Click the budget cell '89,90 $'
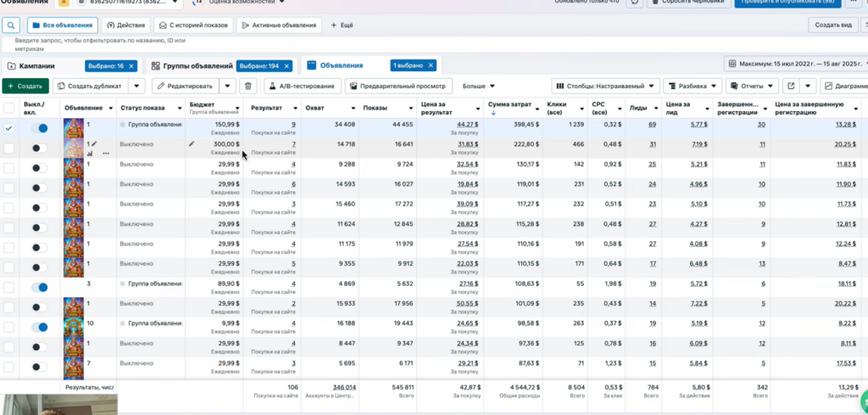The height and width of the screenshot is (415, 868). (x=227, y=283)
